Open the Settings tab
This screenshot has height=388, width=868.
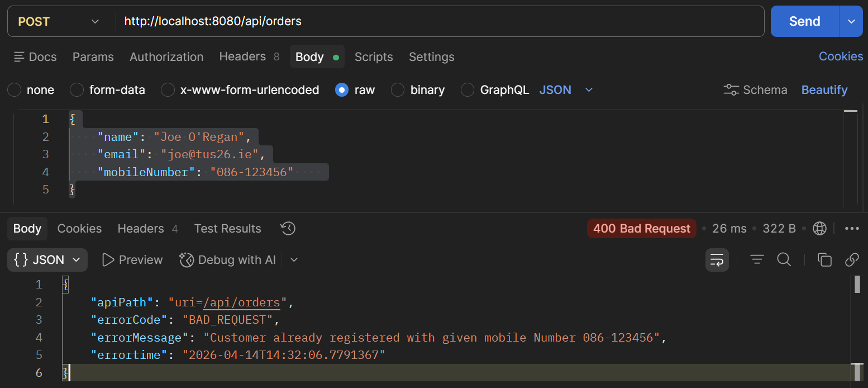click(x=431, y=57)
